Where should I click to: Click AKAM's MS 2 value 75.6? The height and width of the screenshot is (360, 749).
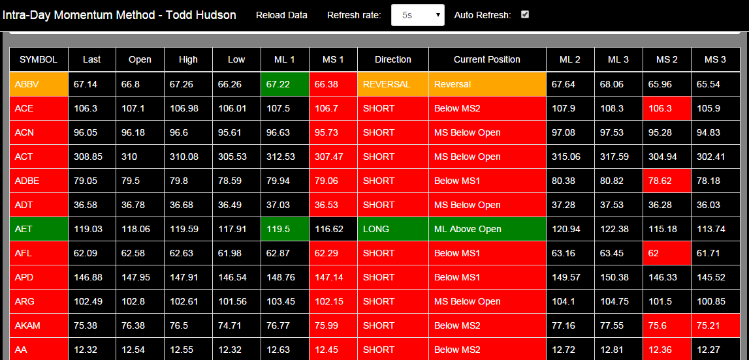click(x=667, y=326)
